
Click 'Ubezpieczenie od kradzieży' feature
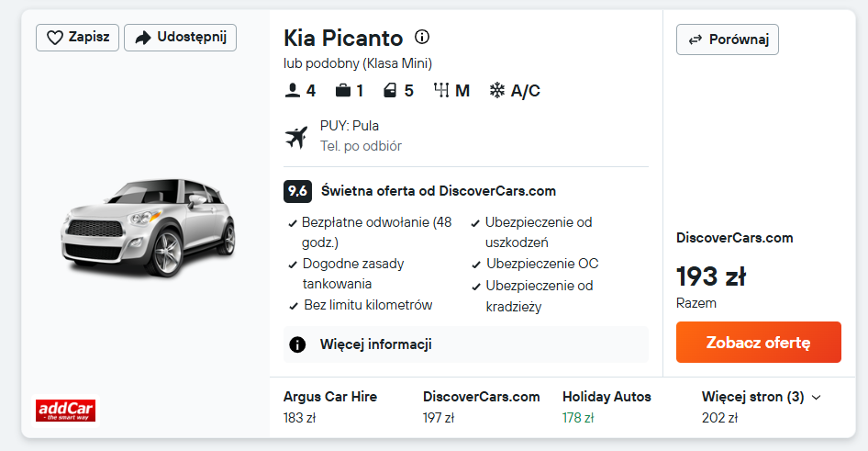pos(540,296)
